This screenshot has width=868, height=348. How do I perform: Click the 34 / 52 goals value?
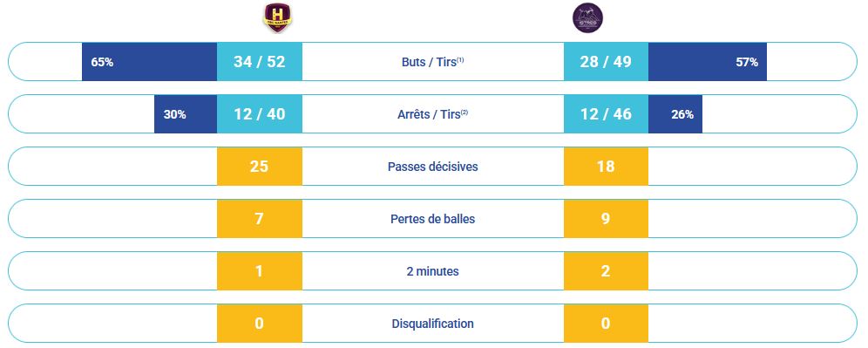(260, 62)
